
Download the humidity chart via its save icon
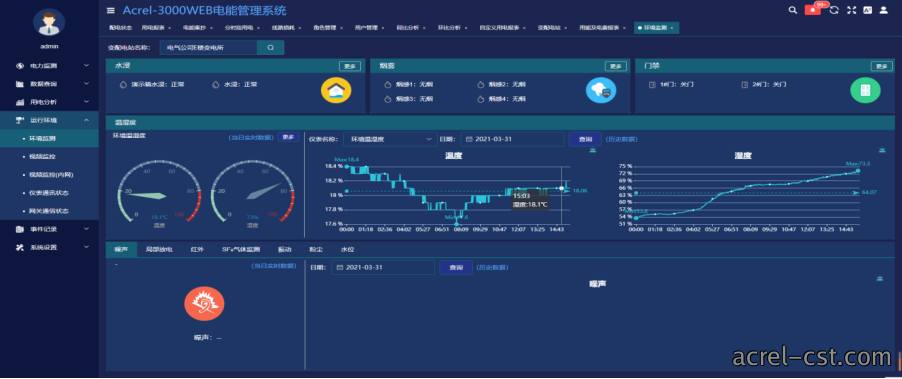[882, 151]
